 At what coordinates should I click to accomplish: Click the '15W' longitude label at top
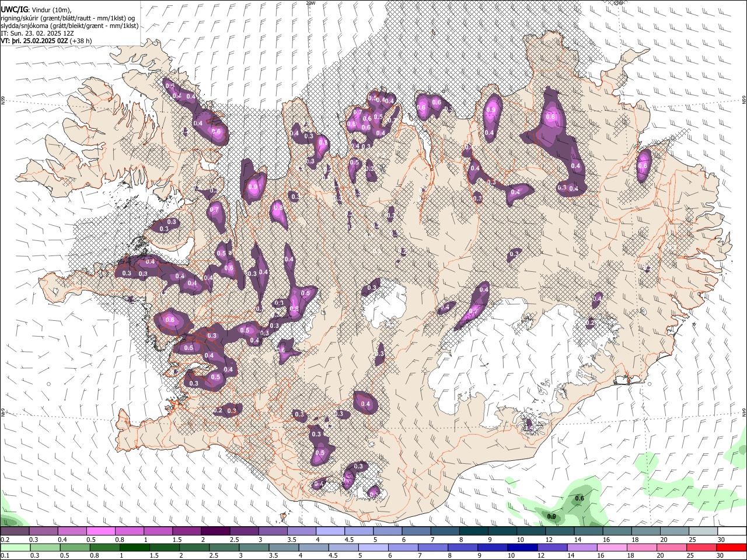point(618,3)
